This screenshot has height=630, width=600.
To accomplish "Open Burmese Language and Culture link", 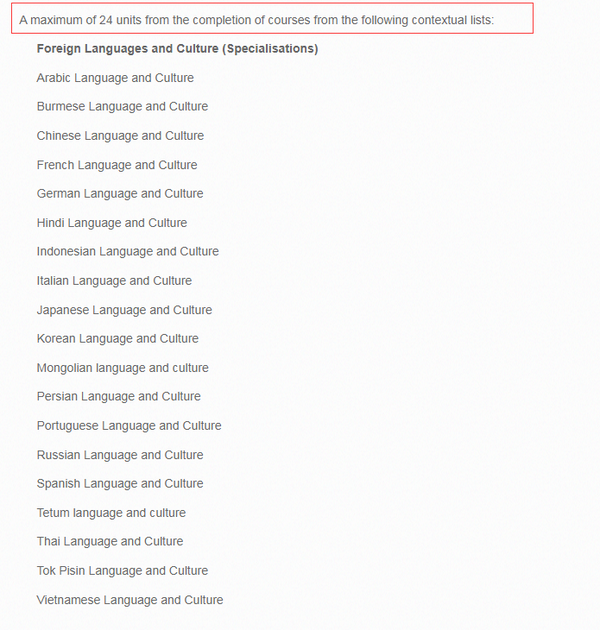I will click(x=123, y=106).
